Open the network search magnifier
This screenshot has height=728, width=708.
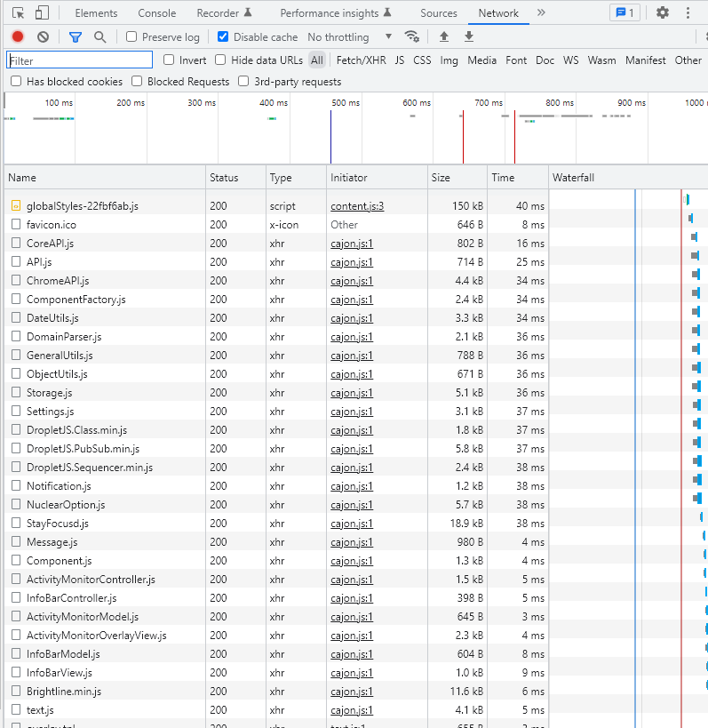(99, 36)
